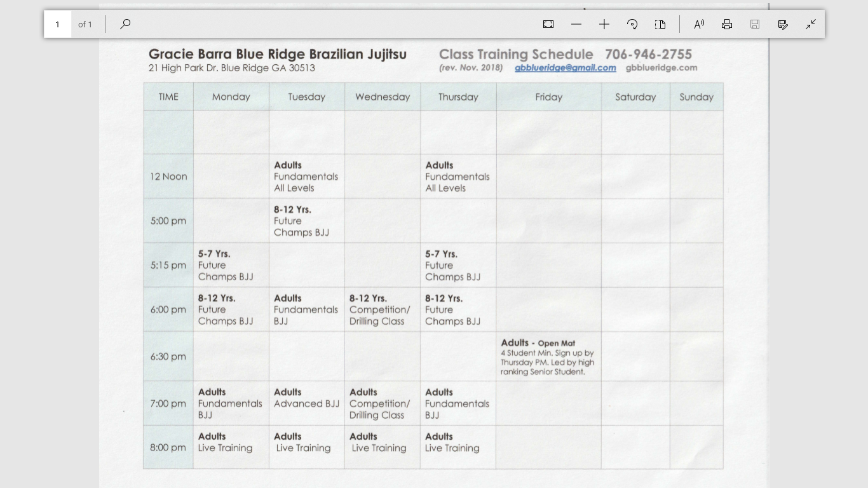Click Monday 5:15 pm 5-7 Yrs. cell
This screenshot has height=488, width=868.
[231, 265]
